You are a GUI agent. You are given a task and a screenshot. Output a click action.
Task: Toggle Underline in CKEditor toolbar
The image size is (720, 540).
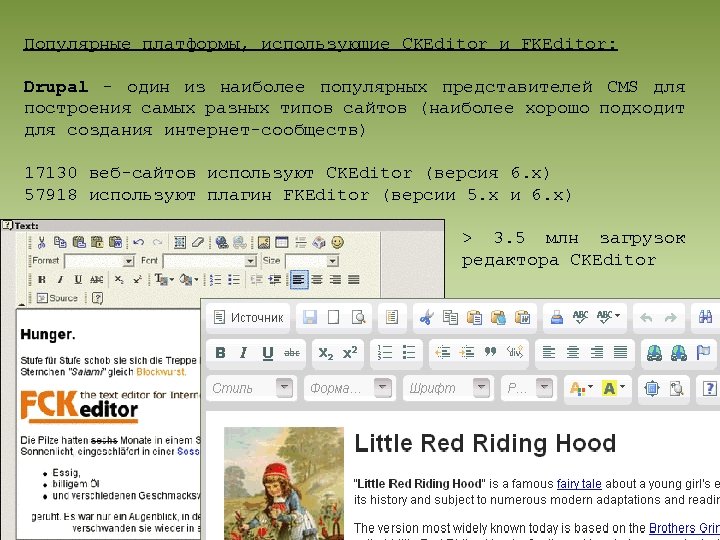[x=268, y=352]
